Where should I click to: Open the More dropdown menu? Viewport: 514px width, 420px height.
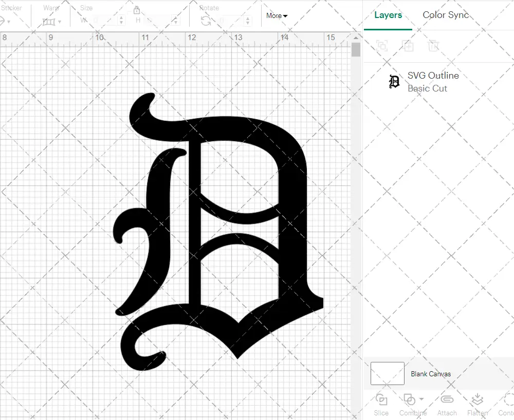pyautogui.click(x=277, y=15)
